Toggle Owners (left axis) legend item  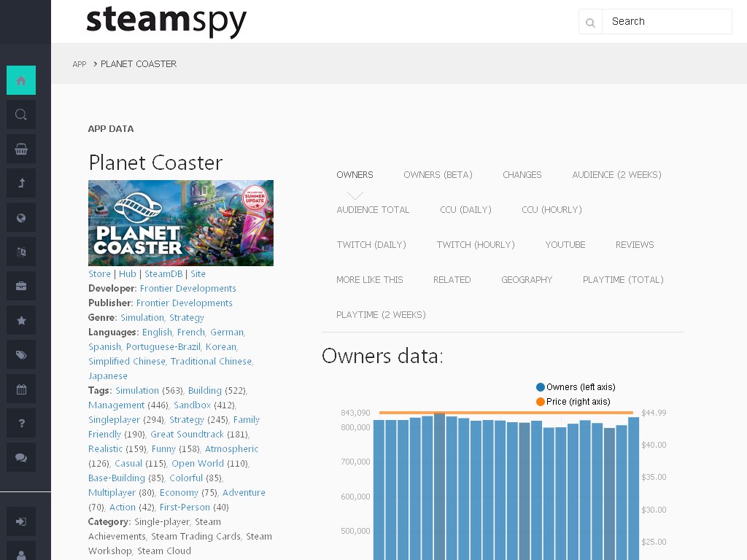[576, 387]
